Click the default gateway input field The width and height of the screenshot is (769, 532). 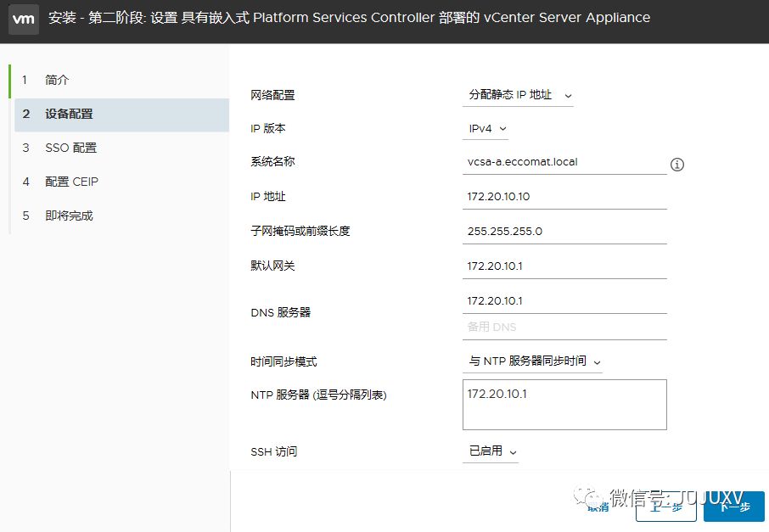coord(564,266)
